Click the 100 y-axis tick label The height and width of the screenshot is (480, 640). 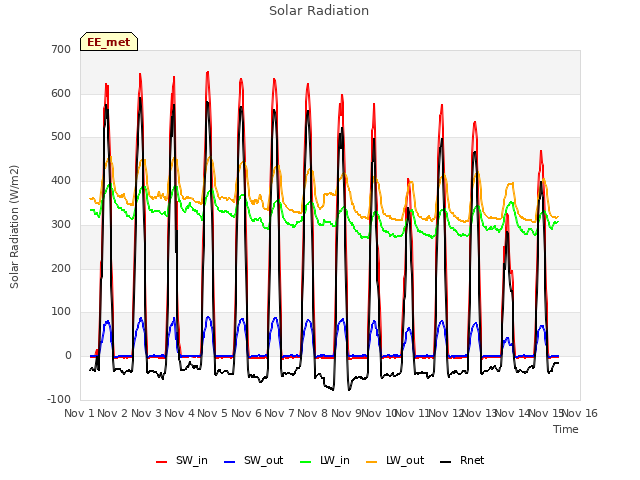point(61,312)
